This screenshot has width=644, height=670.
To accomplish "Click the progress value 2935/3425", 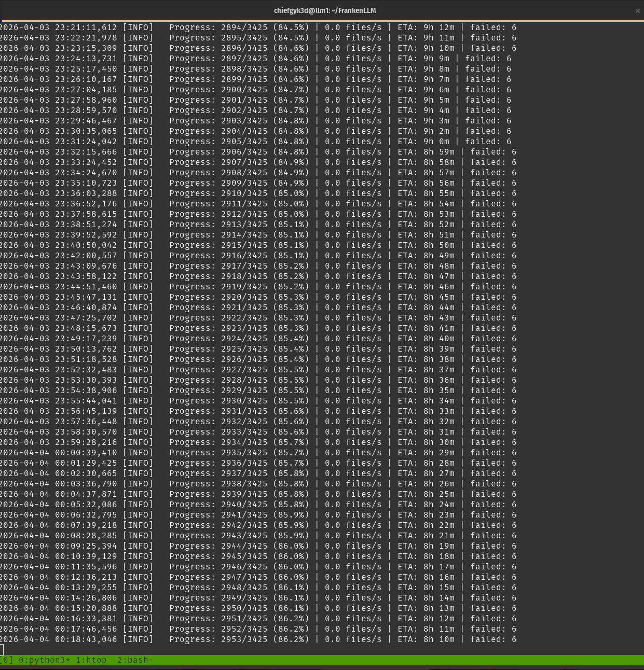I will tap(244, 453).
